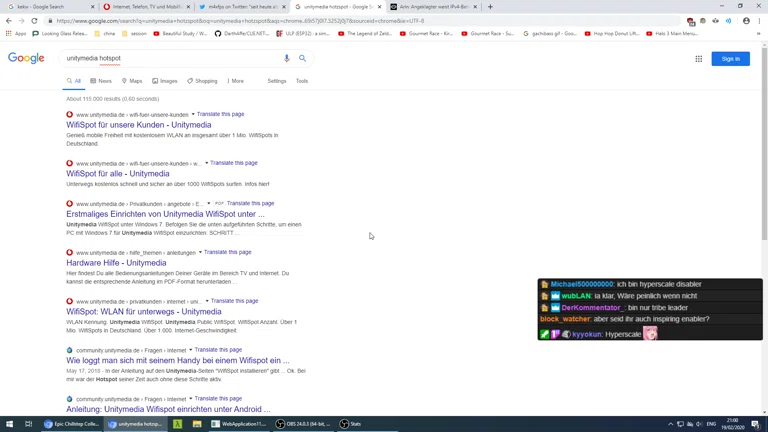
Task: Reload the page with the refresh icon
Action: (x=34, y=21)
